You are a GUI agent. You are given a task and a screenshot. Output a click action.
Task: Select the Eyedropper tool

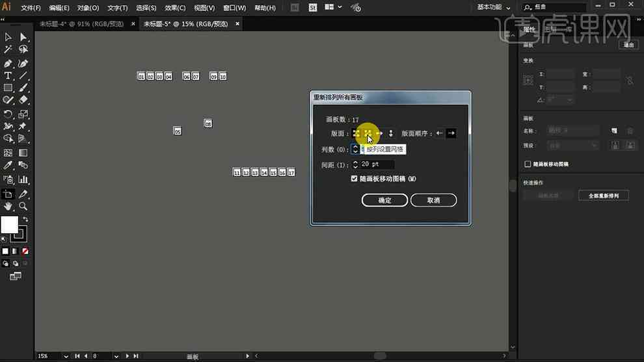click(x=8, y=165)
